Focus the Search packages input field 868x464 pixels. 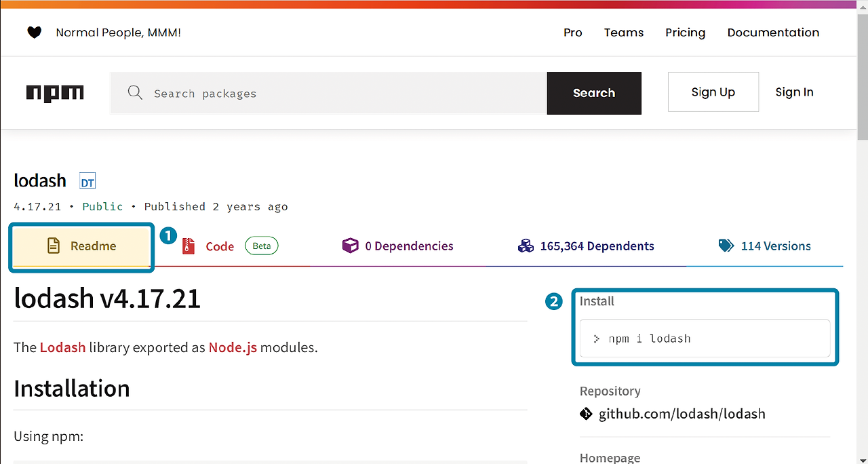[x=329, y=93]
